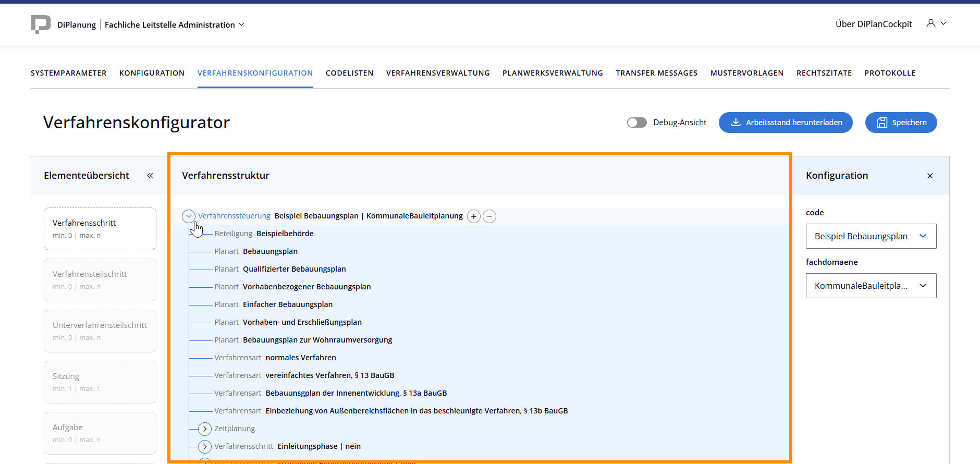
Task: Click the Speichern button
Action: [x=901, y=123]
